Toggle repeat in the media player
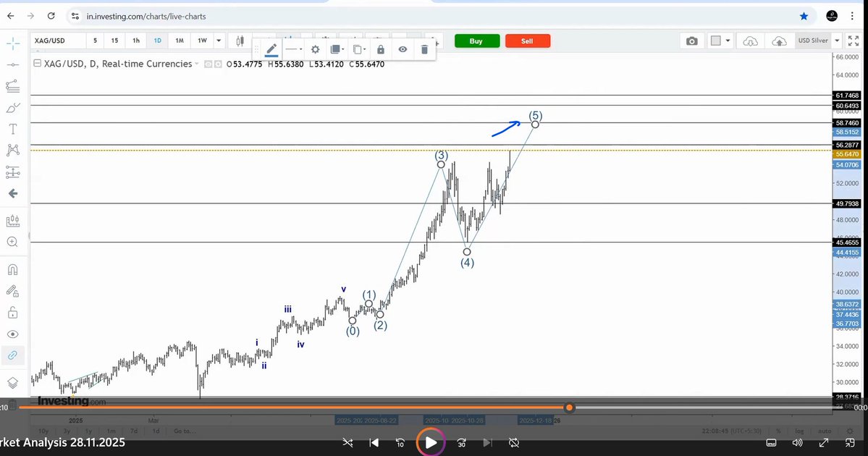The image size is (868, 456). (x=514, y=442)
